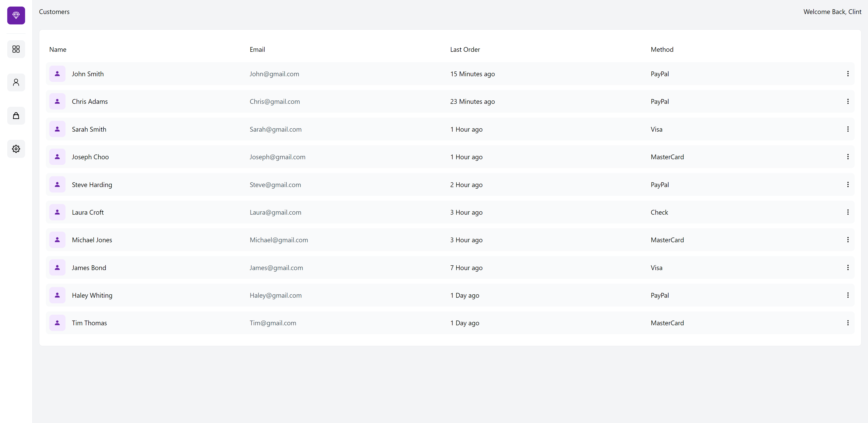Open the dashboard grid icon in sidebar
This screenshot has height=423, width=868.
[x=16, y=49]
